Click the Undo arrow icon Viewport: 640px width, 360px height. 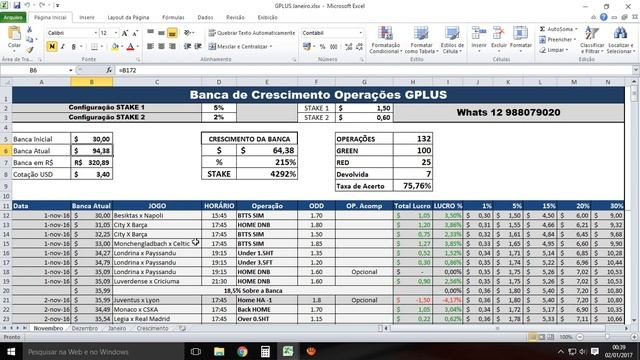click(27, 6)
